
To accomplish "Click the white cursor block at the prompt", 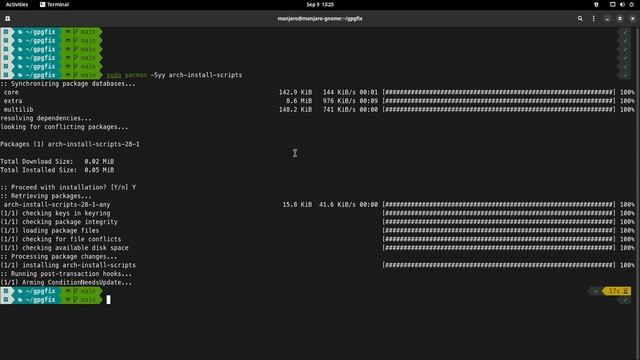I will pyautogui.click(x=108, y=300).
